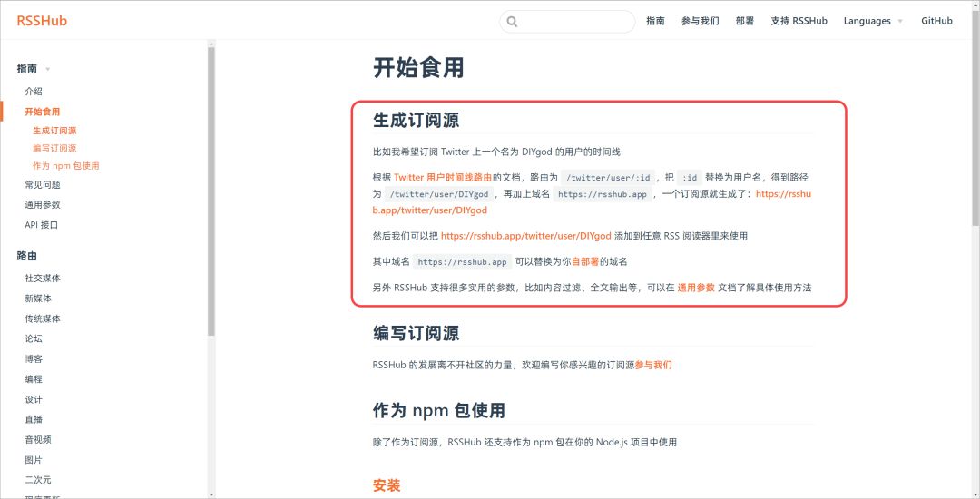This screenshot has height=499, width=980.
Task: Open the 部署 navbar item
Action: click(745, 21)
